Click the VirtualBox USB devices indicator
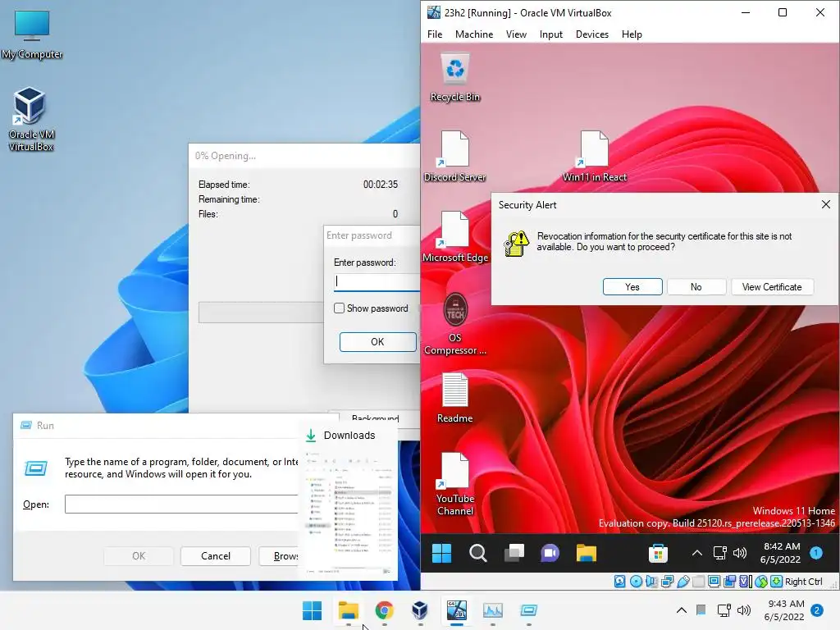Image resolution: width=840 pixels, height=630 pixels. tap(683, 582)
